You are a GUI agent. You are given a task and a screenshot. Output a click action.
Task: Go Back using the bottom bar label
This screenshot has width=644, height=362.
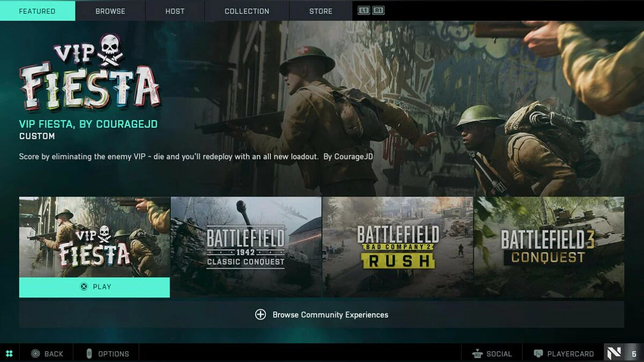[54, 354]
